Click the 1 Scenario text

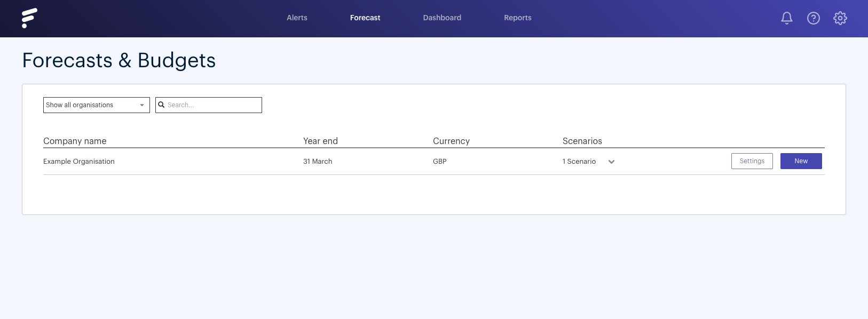[x=579, y=162]
